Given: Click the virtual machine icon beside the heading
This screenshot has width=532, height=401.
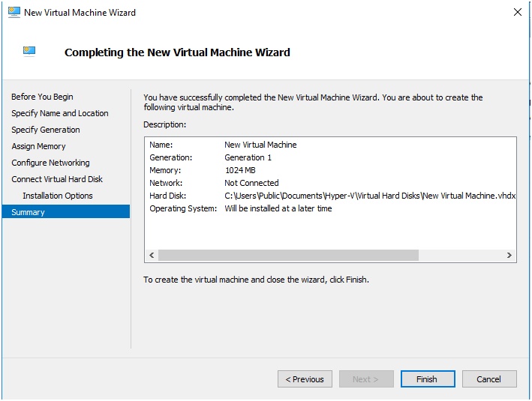Looking at the screenshot, I should coord(29,52).
